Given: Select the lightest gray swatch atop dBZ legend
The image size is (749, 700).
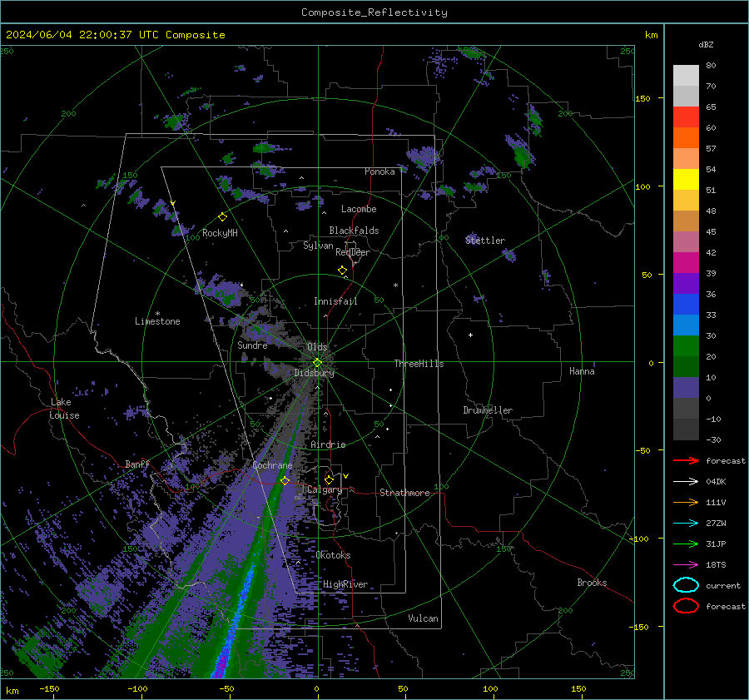Looking at the screenshot, I should 686,75.
